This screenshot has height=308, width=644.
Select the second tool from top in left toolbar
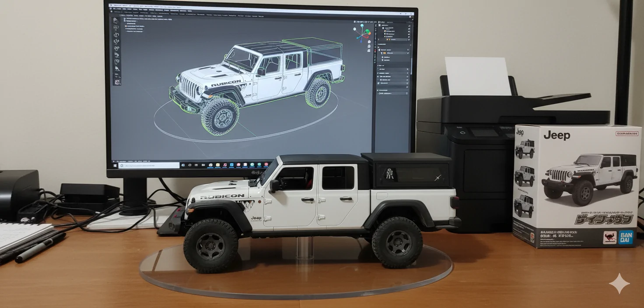pyautogui.click(x=116, y=28)
